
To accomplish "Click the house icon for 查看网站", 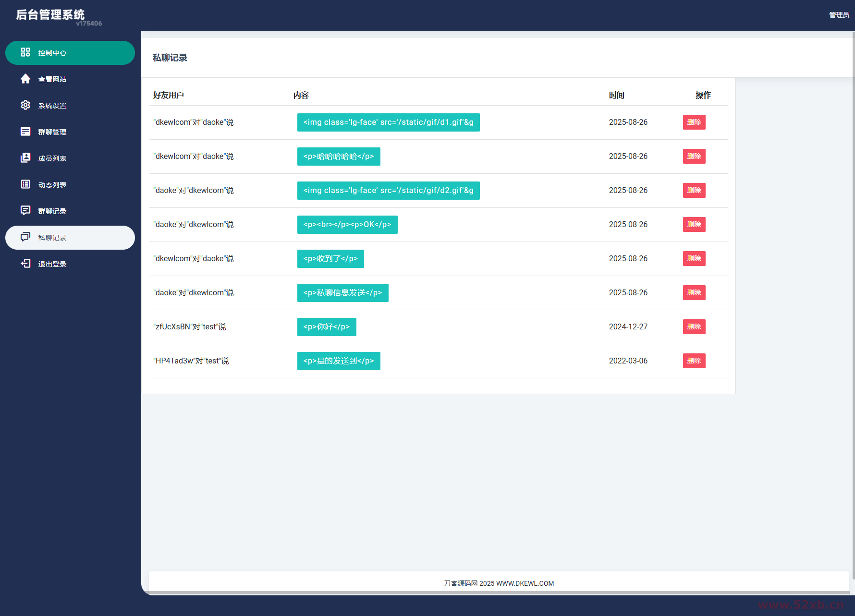I will tap(25, 79).
